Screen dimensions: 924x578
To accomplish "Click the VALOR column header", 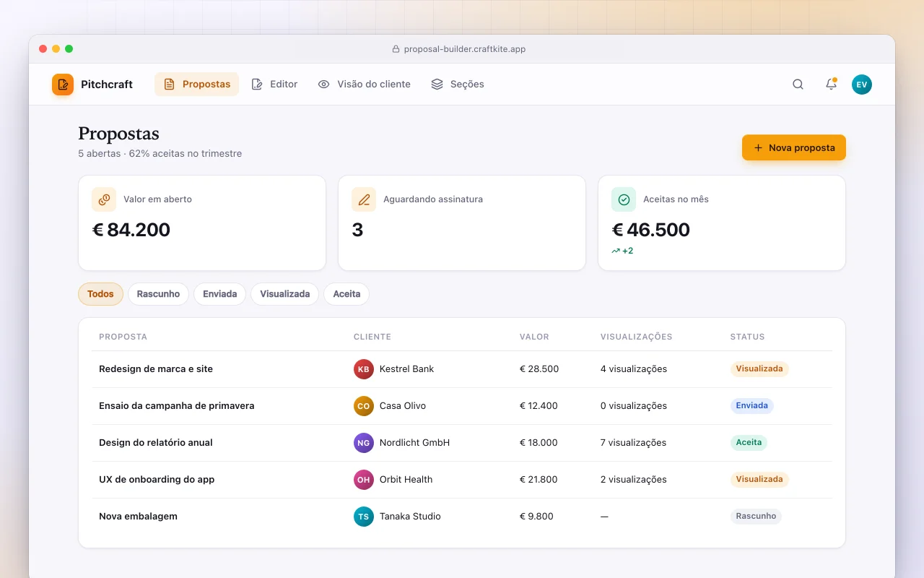I will click(534, 337).
